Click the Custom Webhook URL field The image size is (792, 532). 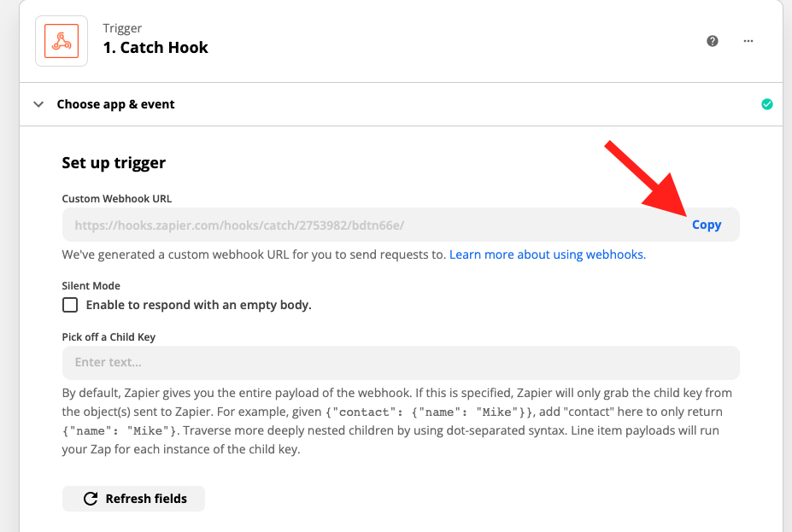401,225
